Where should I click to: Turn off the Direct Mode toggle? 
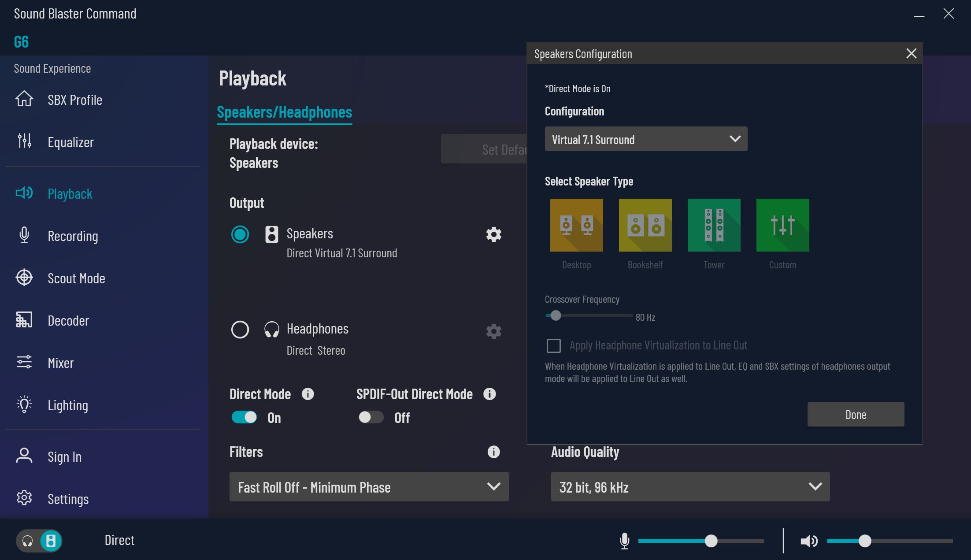click(x=244, y=417)
